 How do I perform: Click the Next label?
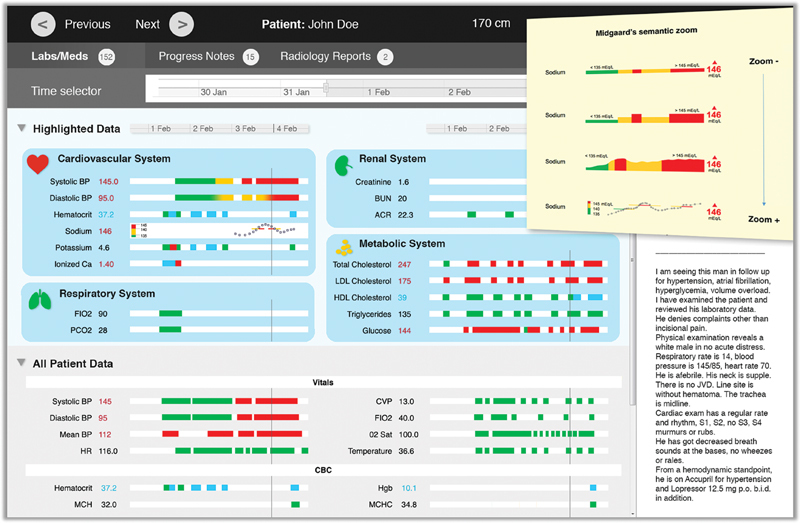pos(147,24)
